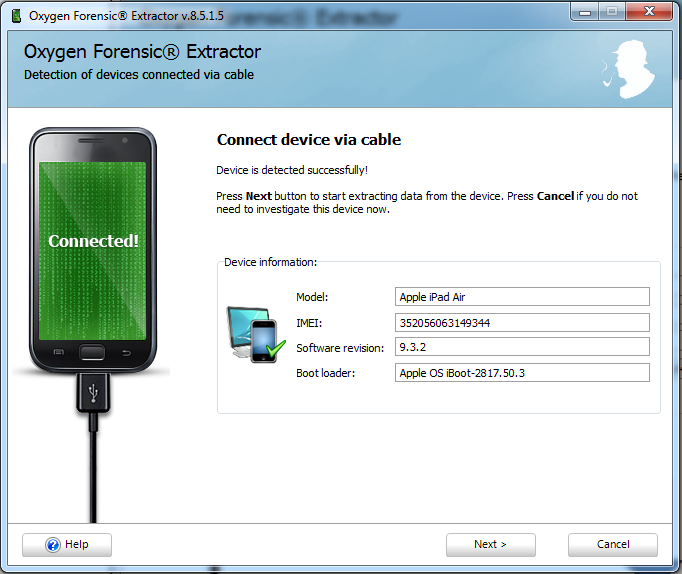Maximize the Oxygen Forensic Extractor window
The image size is (682, 574).
coord(612,13)
